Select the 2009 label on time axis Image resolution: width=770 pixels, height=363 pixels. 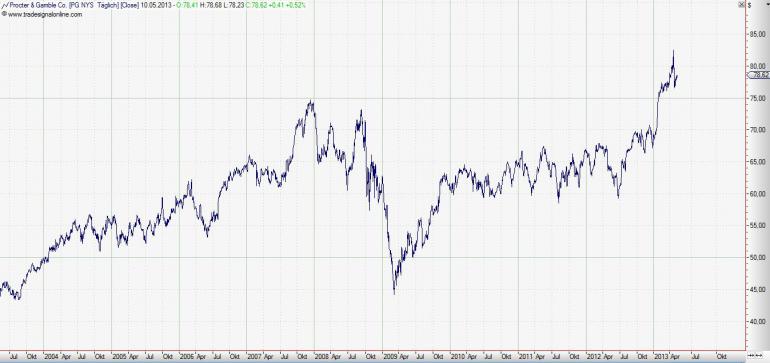[390, 356]
